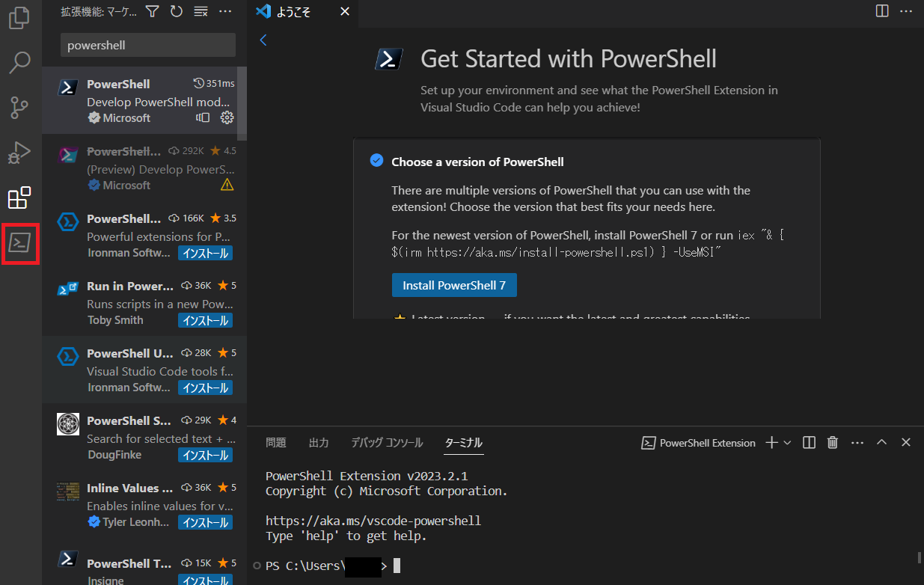The image size is (924, 585).
Task: Open the Source Control view
Action: (x=19, y=108)
